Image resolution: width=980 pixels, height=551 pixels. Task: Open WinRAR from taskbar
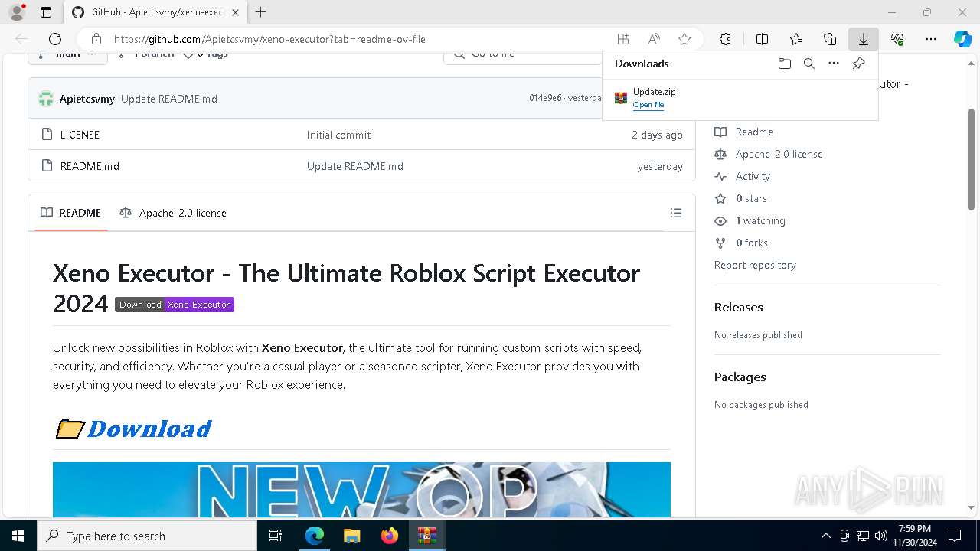point(426,536)
